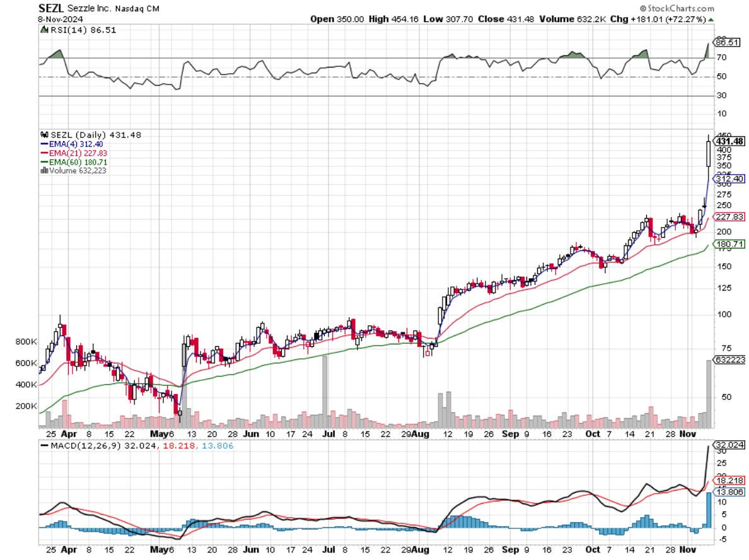Click the 'Low 307.70' value
The width and height of the screenshot is (749, 560).
point(448,19)
